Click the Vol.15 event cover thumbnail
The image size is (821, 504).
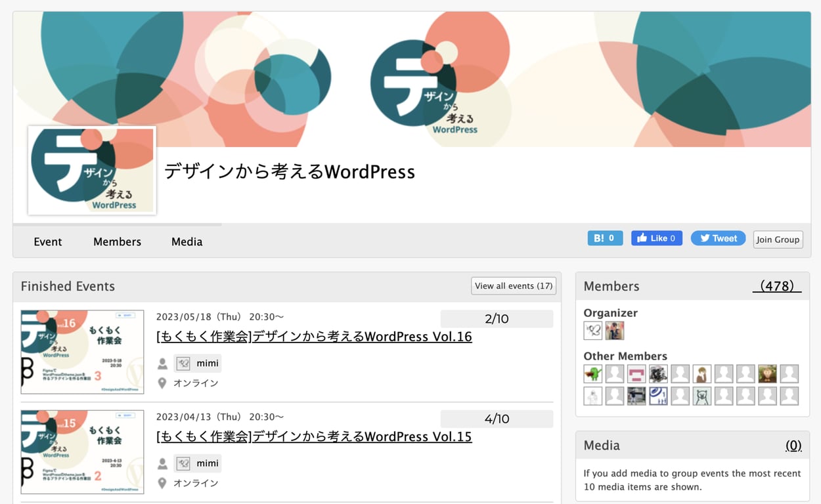(82, 451)
